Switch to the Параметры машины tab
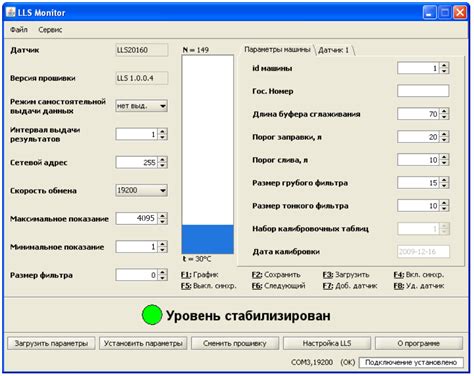The width and height of the screenshot is (474, 376). point(277,50)
